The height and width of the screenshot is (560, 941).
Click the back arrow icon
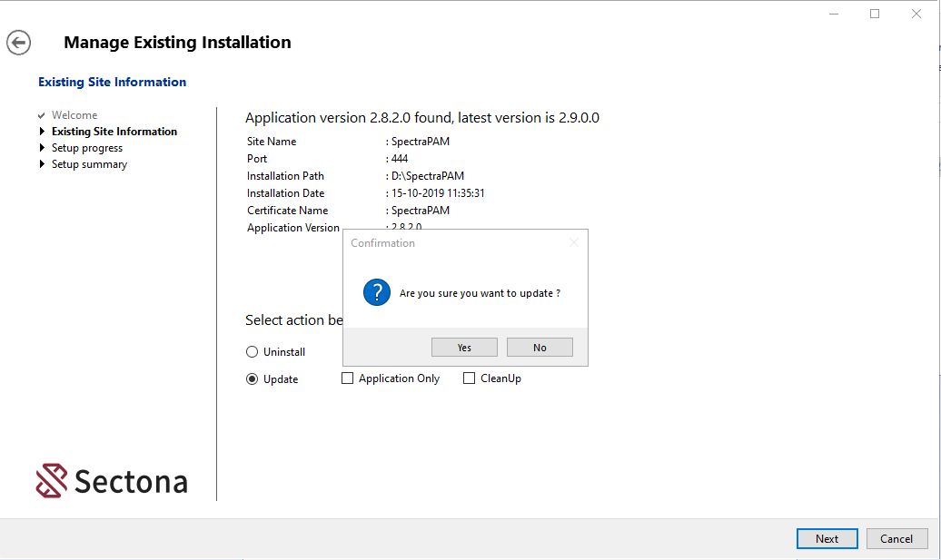coord(18,43)
